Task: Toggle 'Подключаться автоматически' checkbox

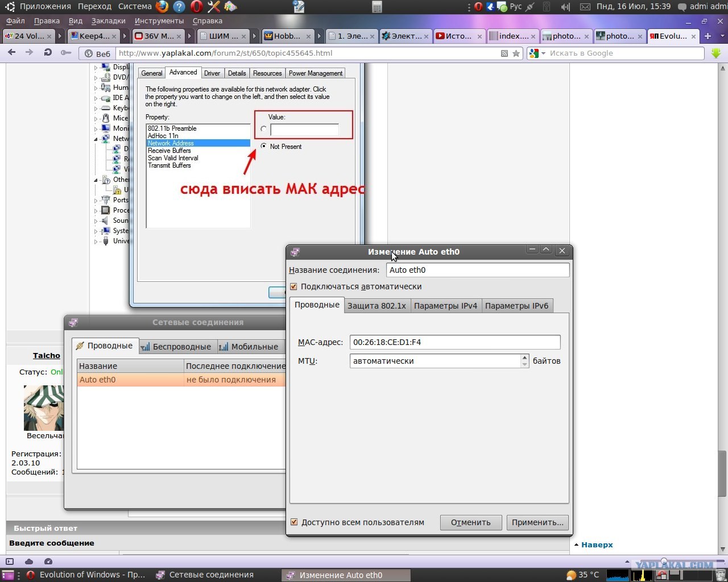Action: pyautogui.click(x=293, y=286)
